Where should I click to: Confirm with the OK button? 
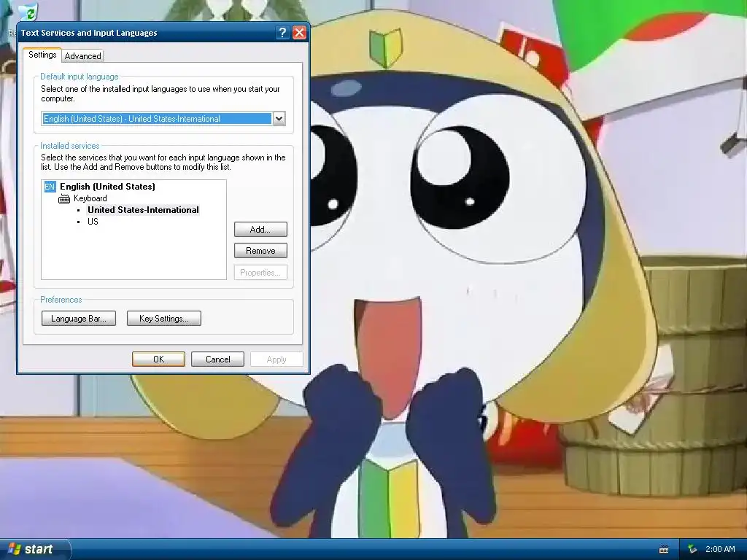click(x=158, y=359)
